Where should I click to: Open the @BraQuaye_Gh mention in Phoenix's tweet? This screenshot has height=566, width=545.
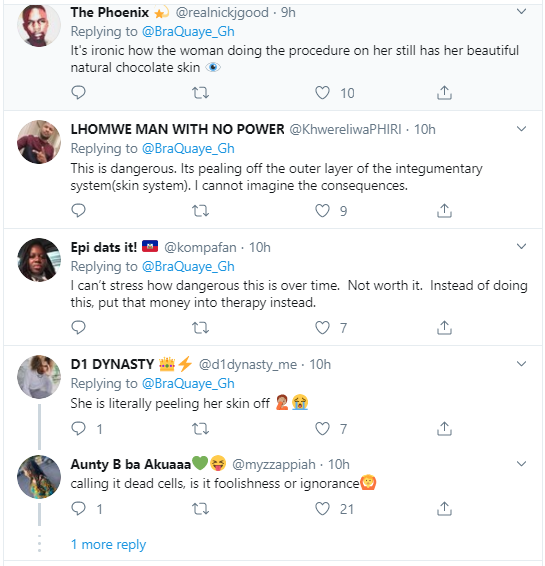pos(188,32)
